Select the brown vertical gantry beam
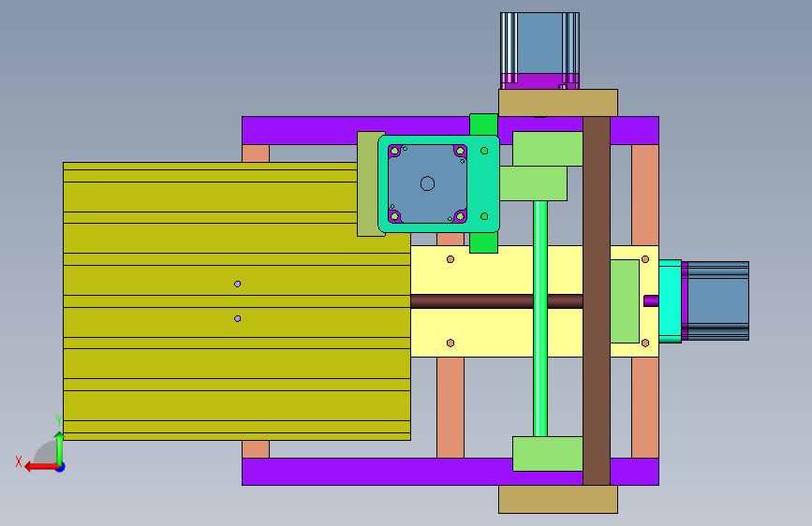This screenshot has width=812, height=526. [x=597, y=300]
